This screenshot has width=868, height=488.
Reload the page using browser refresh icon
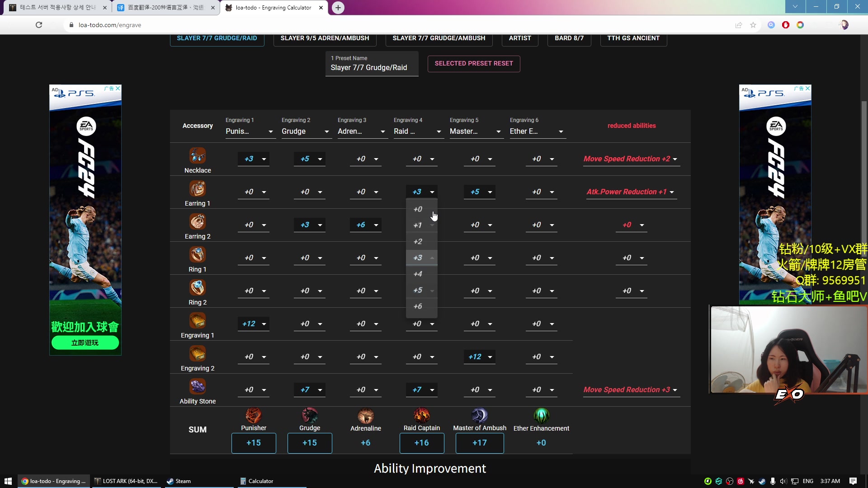click(x=39, y=25)
